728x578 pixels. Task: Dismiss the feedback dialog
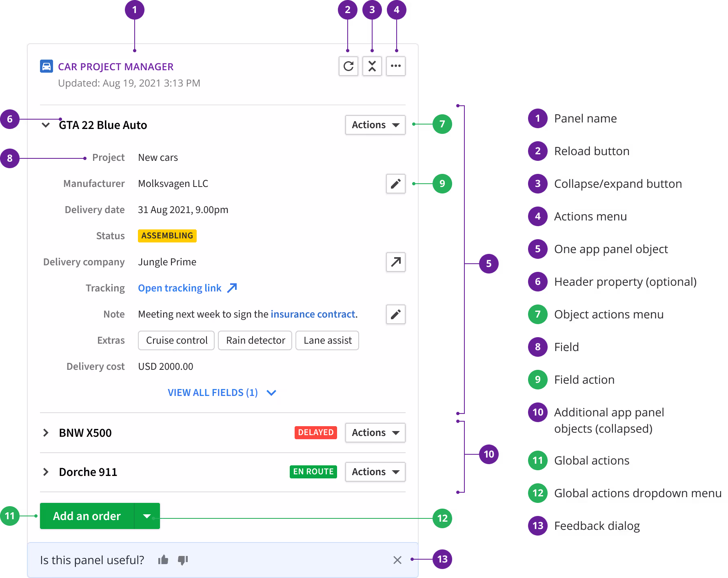397,560
